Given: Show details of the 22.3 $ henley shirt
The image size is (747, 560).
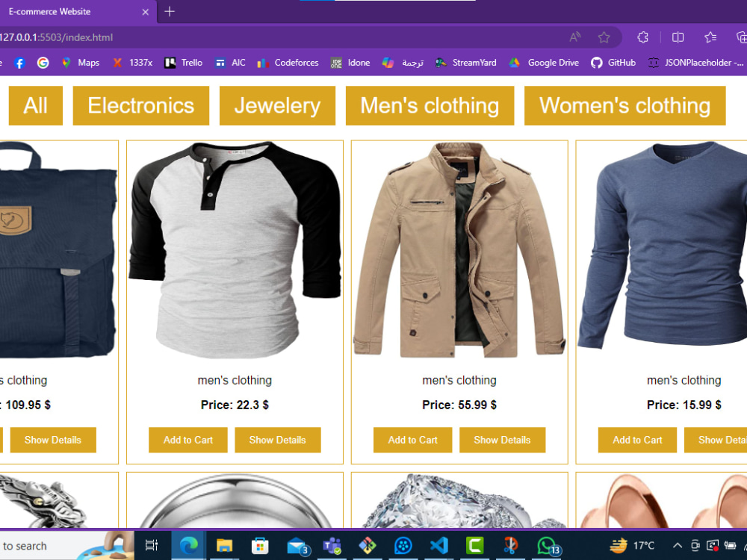Looking at the screenshot, I should (x=278, y=440).
